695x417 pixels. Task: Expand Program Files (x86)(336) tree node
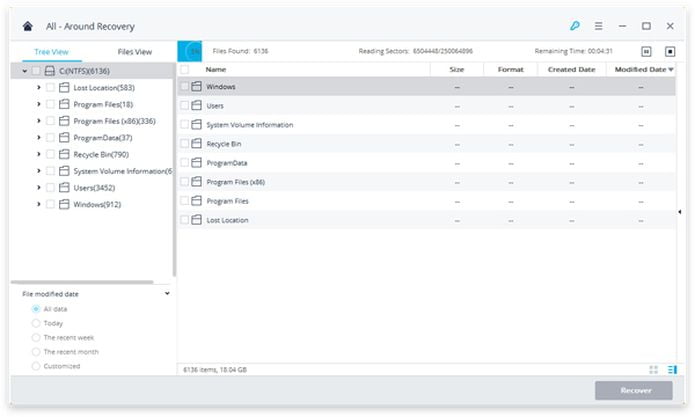pos(39,121)
